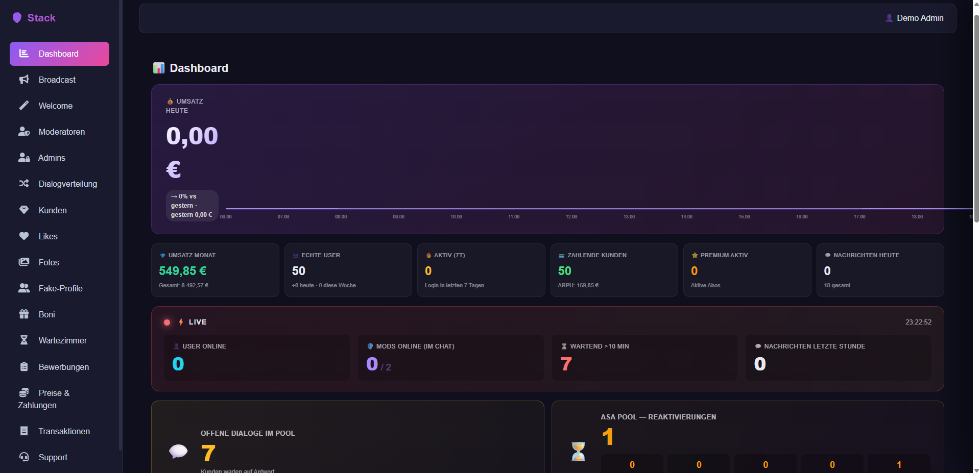Click the Admins user-lock icon
980x473 pixels.
pos(24,158)
